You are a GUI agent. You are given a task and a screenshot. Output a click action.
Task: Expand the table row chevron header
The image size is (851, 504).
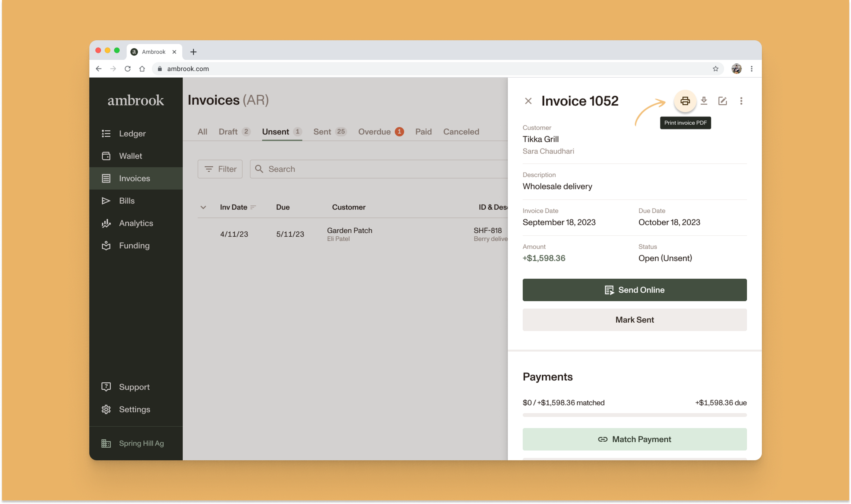click(x=203, y=207)
